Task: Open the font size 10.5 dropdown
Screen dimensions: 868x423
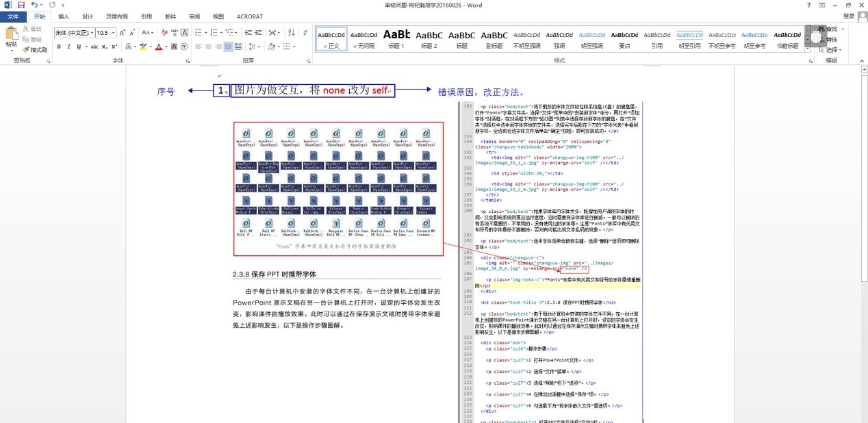Action: [113, 32]
